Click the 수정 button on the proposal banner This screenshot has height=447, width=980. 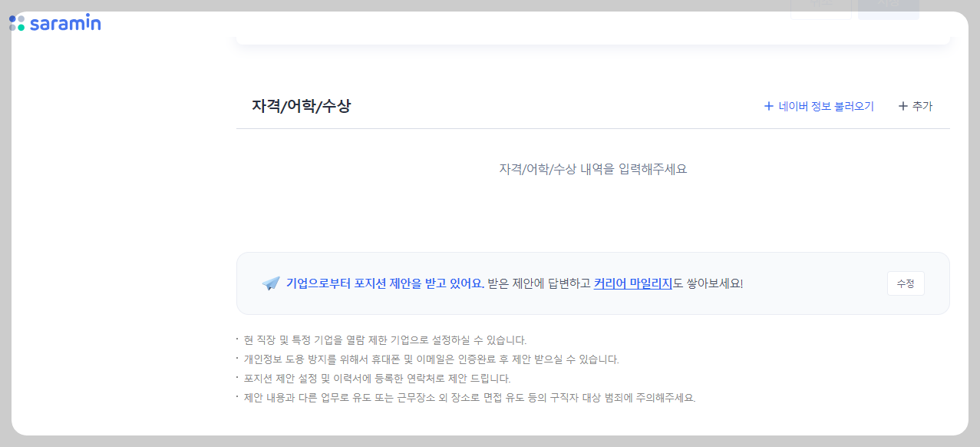[905, 283]
